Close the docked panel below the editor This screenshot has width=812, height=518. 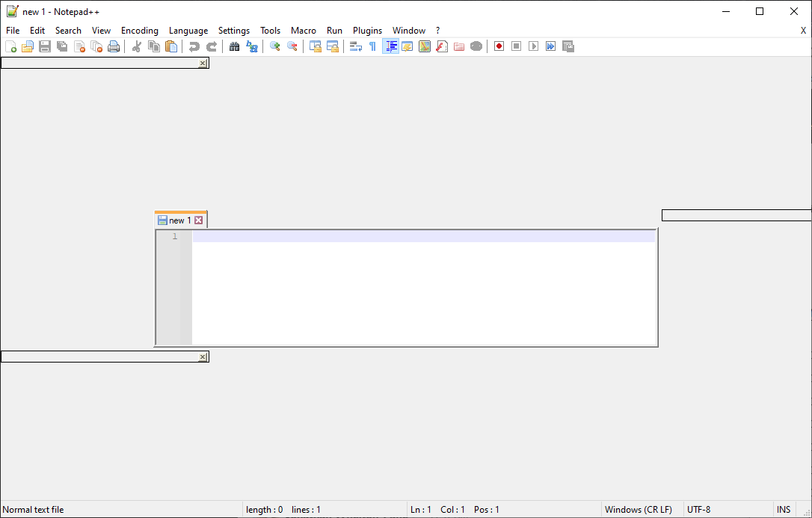click(x=203, y=357)
